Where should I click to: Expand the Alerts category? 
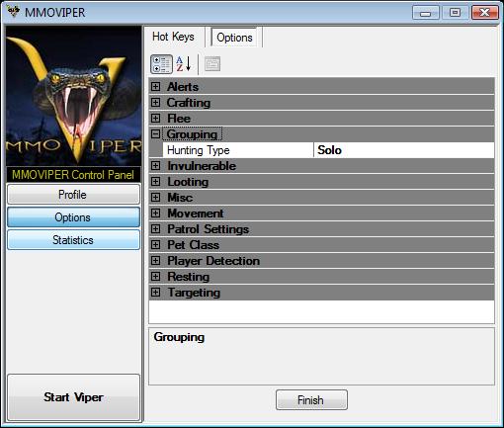point(155,87)
